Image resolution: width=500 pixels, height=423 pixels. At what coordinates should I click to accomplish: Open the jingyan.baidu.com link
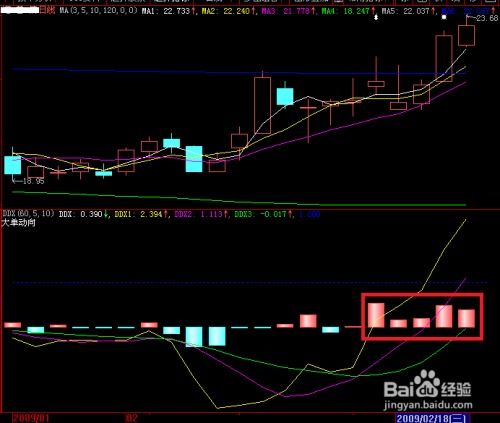point(428,405)
